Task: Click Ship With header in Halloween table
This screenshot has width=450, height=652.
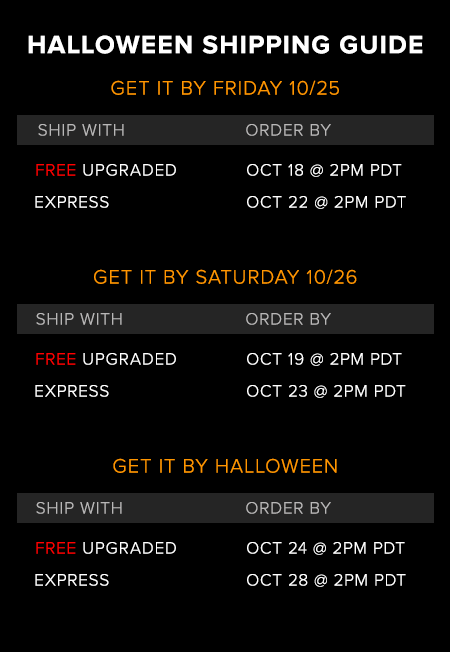Action: pos(79,508)
